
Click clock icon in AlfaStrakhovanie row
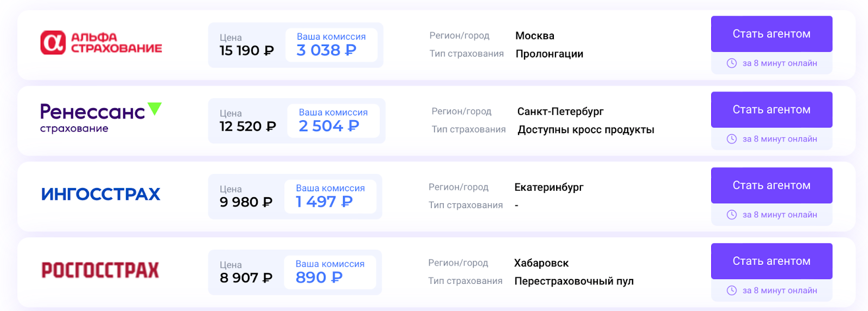732,63
